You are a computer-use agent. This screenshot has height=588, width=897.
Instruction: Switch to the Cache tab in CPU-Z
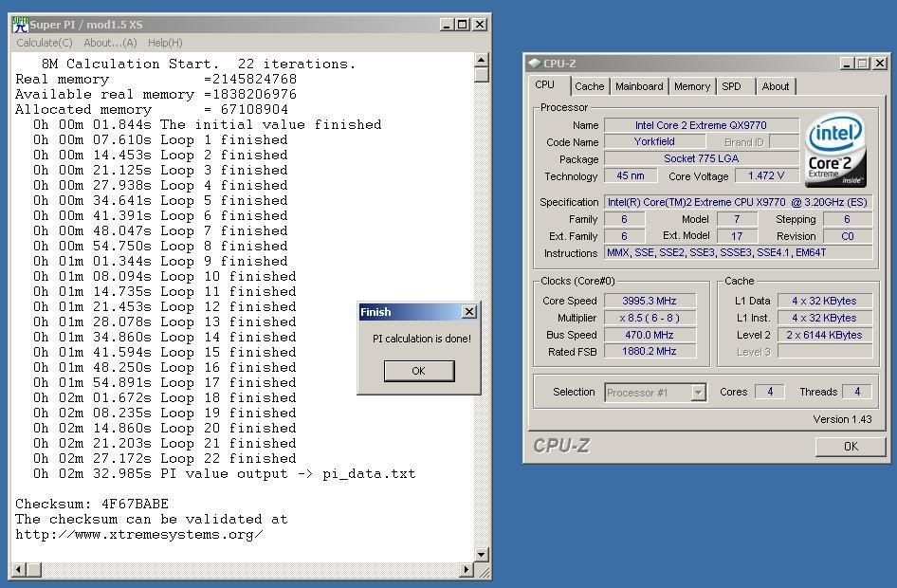[x=589, y=86]
